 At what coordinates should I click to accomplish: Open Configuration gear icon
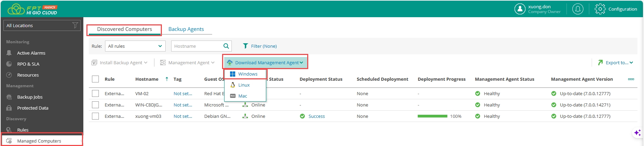pos(600,9)
